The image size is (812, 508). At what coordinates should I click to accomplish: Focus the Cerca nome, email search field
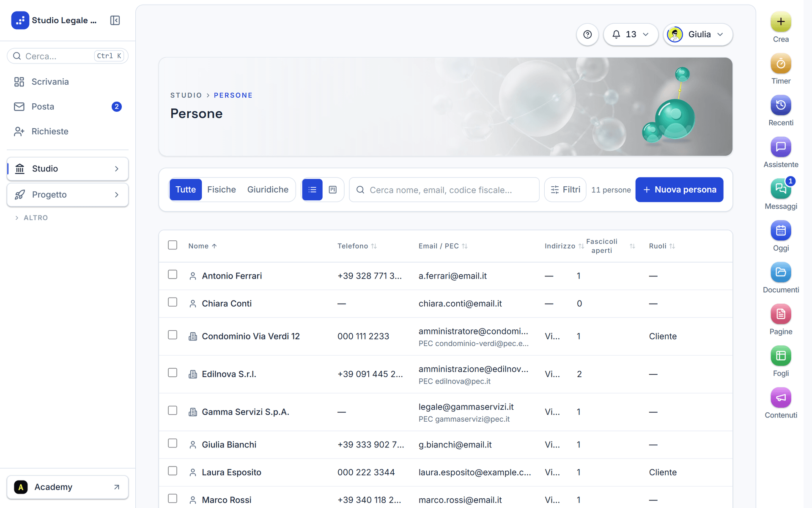444,190
